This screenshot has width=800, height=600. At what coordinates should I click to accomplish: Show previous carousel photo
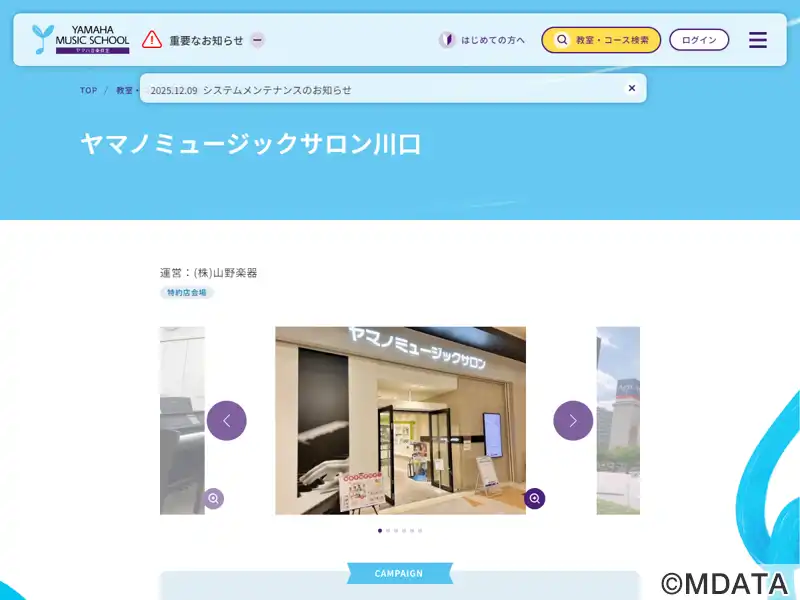pyautogui.click(x=227, y=420)
